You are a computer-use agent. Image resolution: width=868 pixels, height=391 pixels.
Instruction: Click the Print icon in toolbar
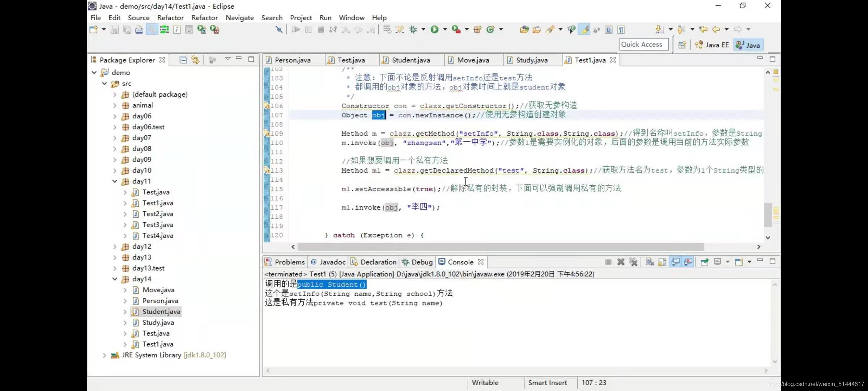point(139,30)
